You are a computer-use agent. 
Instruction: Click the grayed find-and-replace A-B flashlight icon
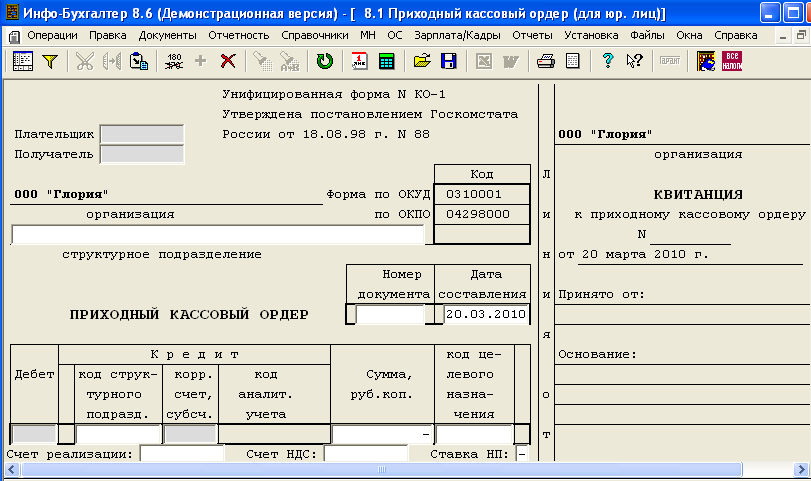290,61
